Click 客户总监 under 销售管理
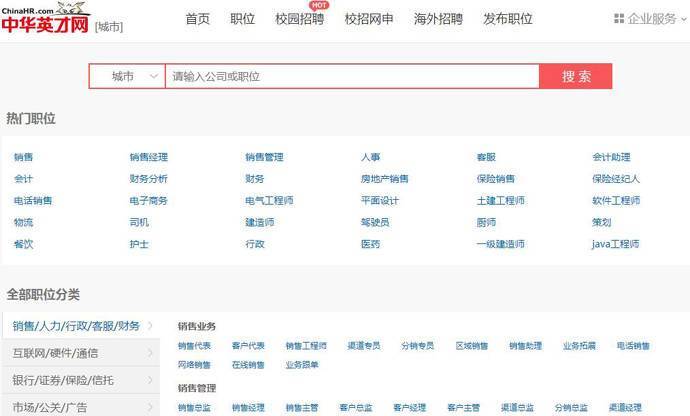Viewport: 690px width, 416px height. [356, 408]
